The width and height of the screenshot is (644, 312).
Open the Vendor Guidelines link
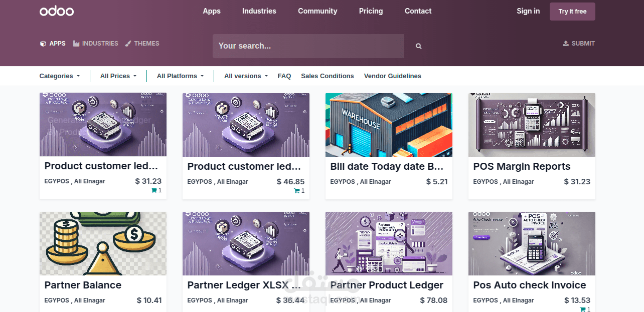(392, 76)
